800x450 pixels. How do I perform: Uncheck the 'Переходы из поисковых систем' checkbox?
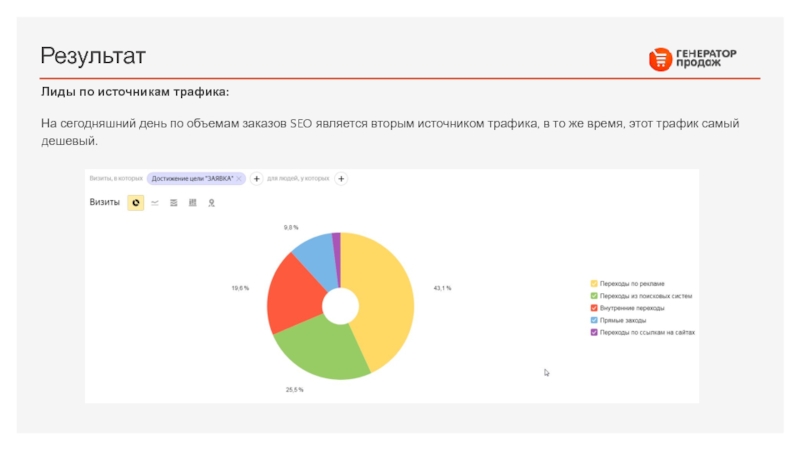[593, 296]
